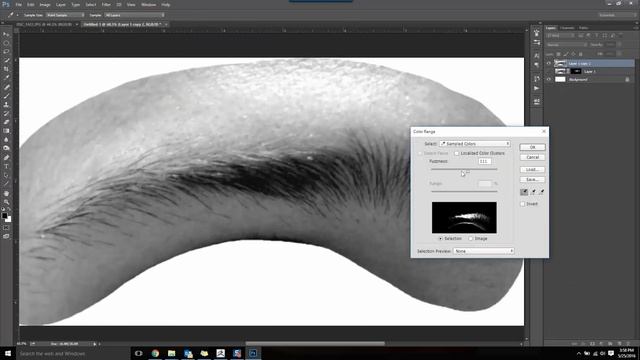Select the Dodge tool
Screen dimensions: 640x360
(x=6, y=148)
